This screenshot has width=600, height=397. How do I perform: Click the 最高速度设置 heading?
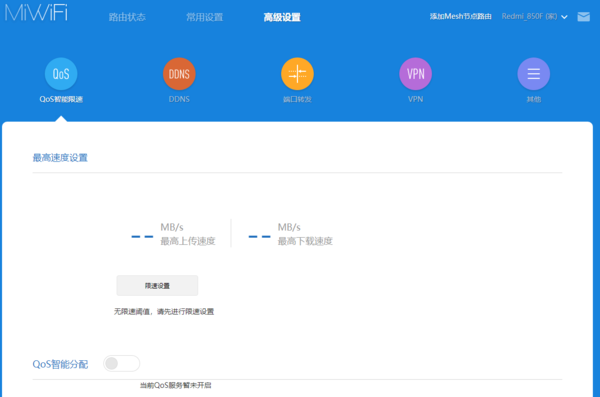(x=60, y=158)
